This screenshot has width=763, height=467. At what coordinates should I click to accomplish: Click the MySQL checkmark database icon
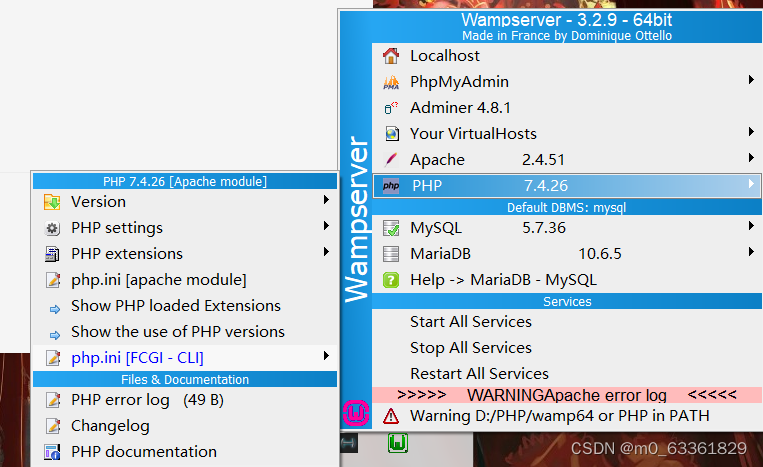(391, 228)
